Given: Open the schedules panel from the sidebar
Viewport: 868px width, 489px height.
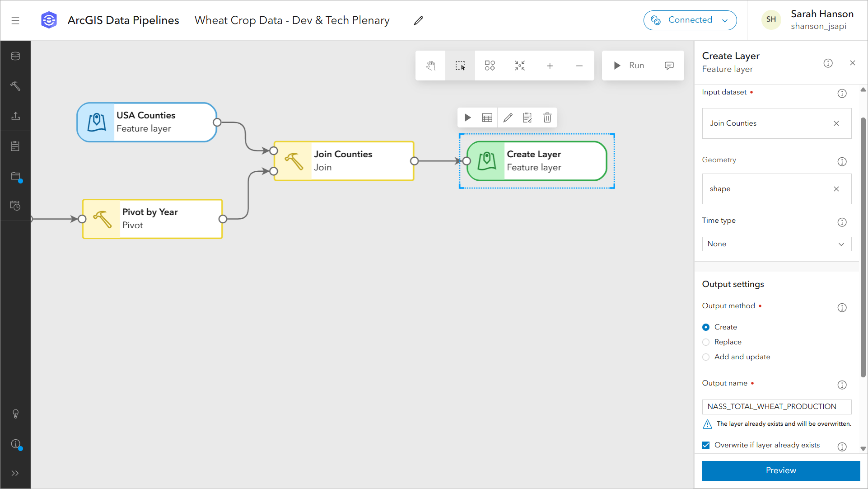Looking at the screenshot, I should click(15, 206).
